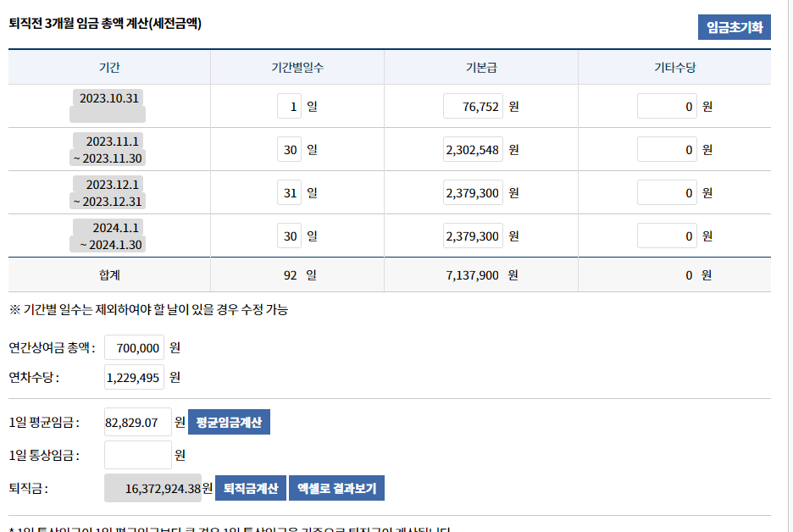Viewport: 793px width, 532px height.
Task: Focus days field for January 2024 period
Action: (x=289, y=236)
